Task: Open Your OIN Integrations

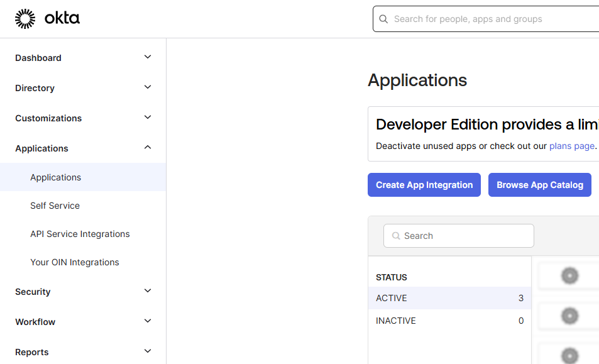Action: (75, 262)
